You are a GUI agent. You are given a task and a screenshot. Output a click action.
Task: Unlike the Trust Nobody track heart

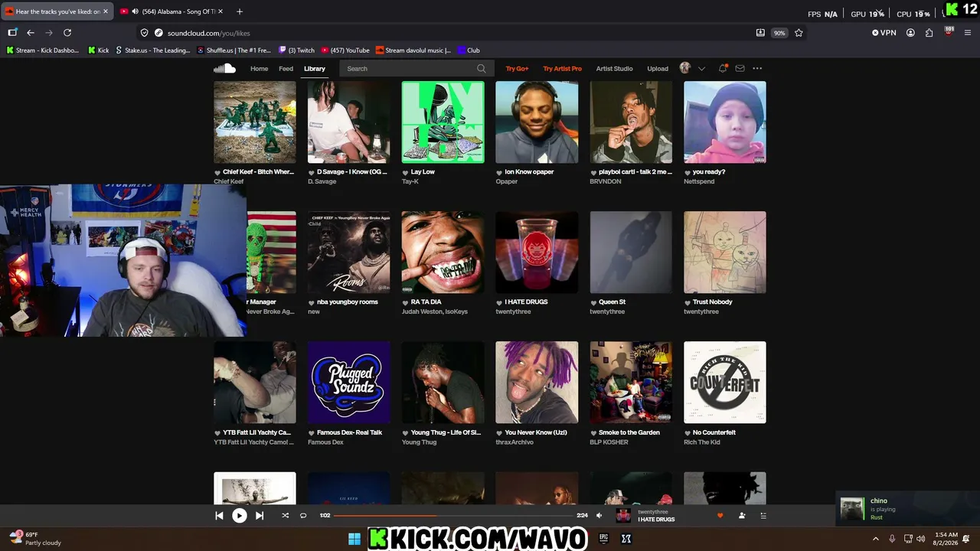pyautogui.click(x=688, y=302)
